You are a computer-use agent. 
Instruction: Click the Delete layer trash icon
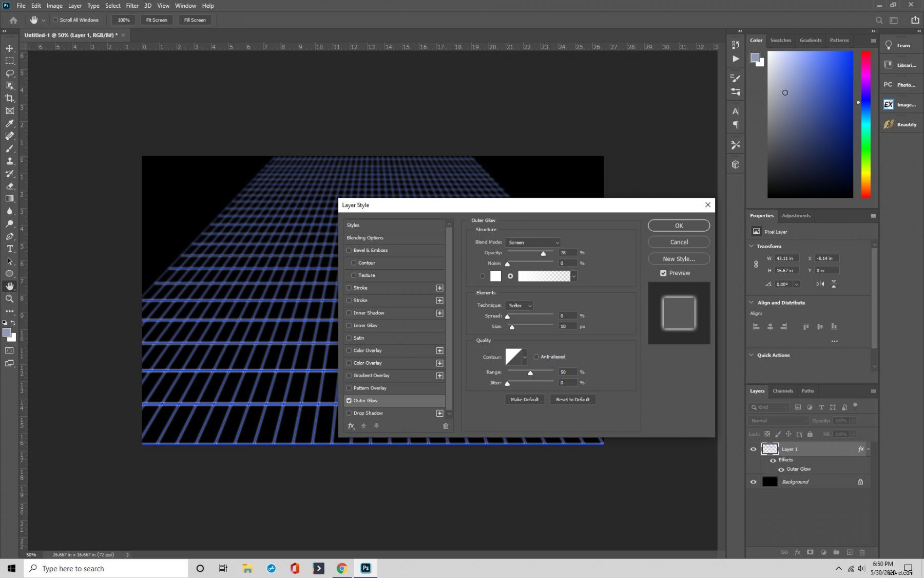click(863, 552)
